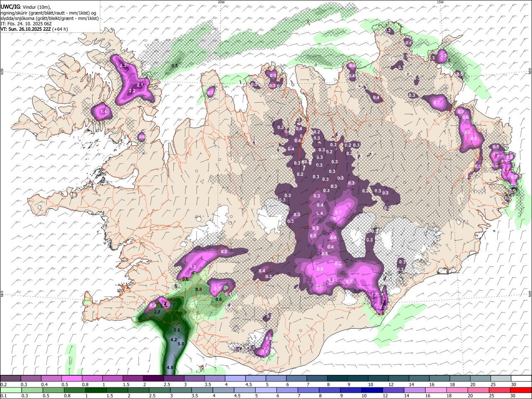Click the '1.4' snowfall value on the map
The width and height of the screenshot is (532, 399).
[104, 111]
